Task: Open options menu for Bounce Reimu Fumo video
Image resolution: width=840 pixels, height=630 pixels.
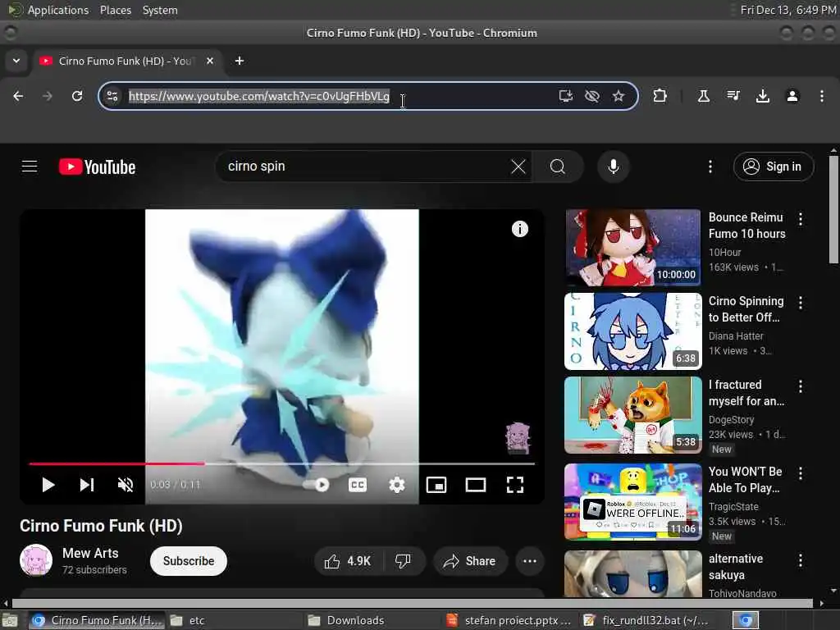Action: click(801, 219)
